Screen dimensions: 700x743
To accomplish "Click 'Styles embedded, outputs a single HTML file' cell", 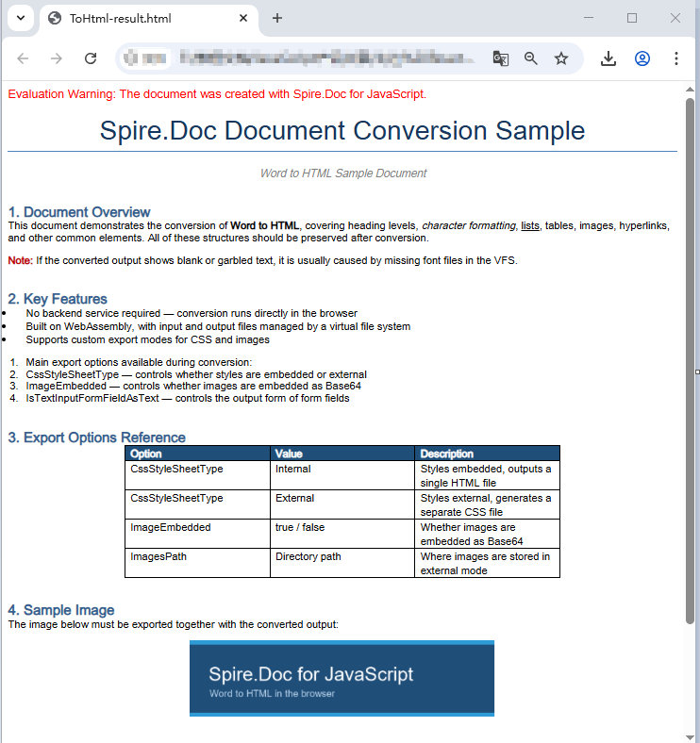I will [488, 475].
